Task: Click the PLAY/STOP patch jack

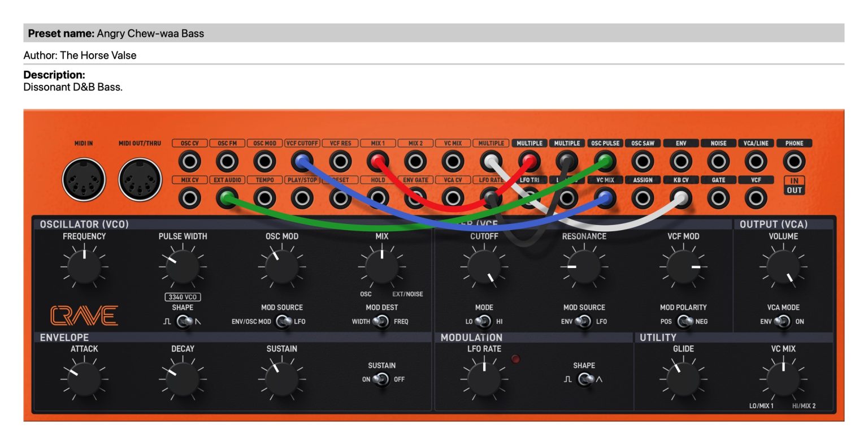Action: [x=302, y=198]
